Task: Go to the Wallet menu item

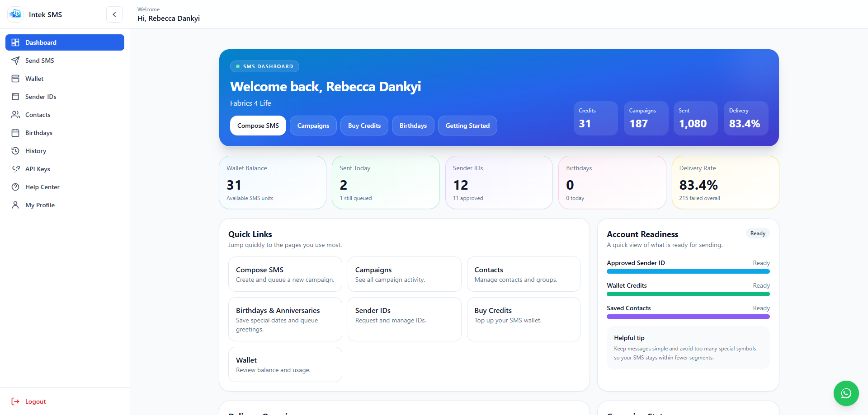Action: (x=65, y=79)
